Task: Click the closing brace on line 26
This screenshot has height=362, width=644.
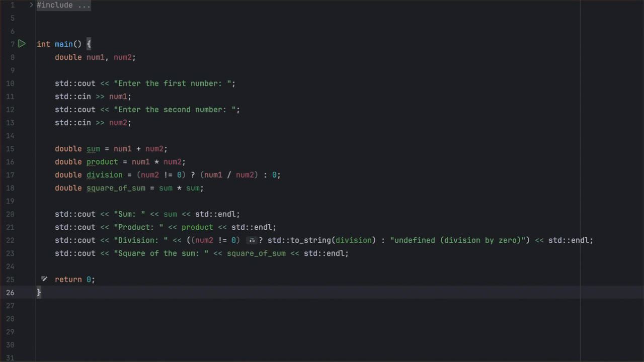Action: point(39,293)
